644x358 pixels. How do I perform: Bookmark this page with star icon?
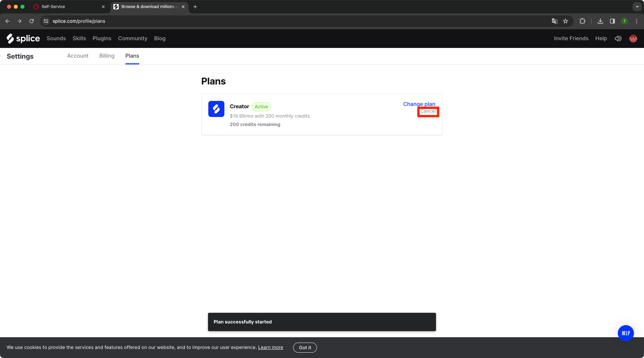(x=566, y=21)
